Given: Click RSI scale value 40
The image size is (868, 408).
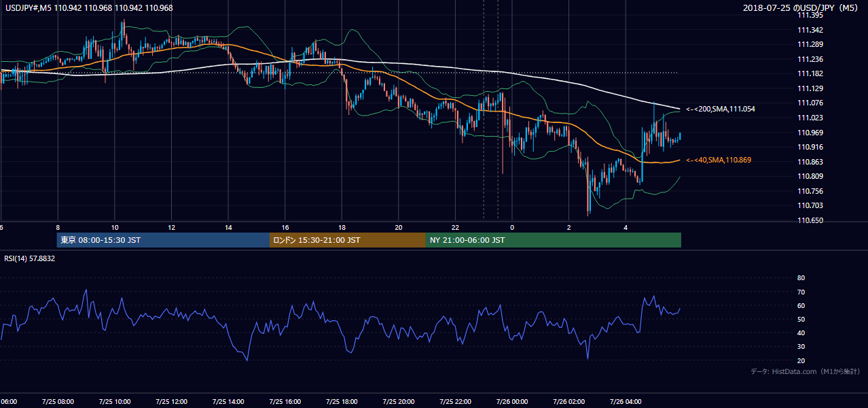Looking at the screenshot, I should click(x=801, y=333).
